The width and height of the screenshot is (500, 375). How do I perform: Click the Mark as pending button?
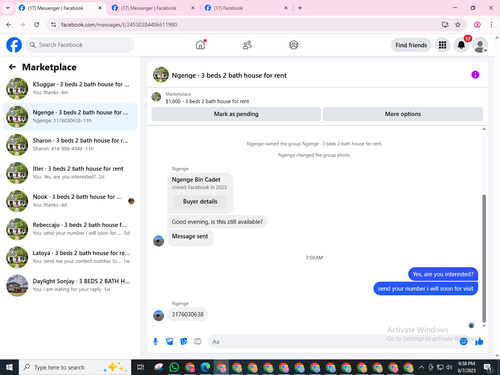coord(236,114)
